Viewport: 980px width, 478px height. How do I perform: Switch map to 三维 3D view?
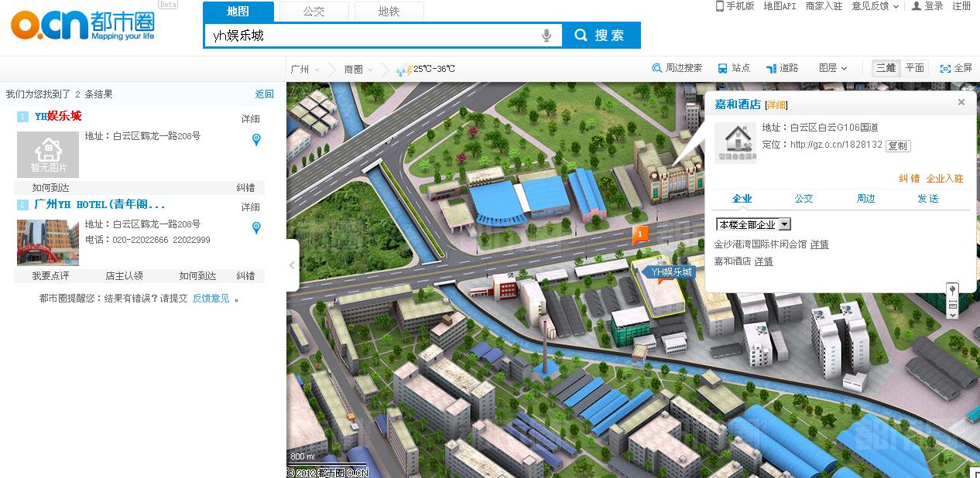click(x=886, y=68)
